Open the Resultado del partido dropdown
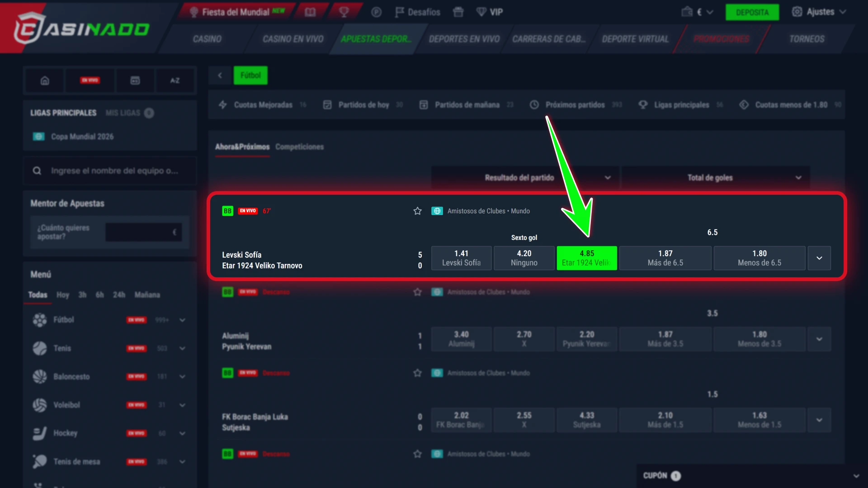 pyautogui.click(x=526, y=178)
